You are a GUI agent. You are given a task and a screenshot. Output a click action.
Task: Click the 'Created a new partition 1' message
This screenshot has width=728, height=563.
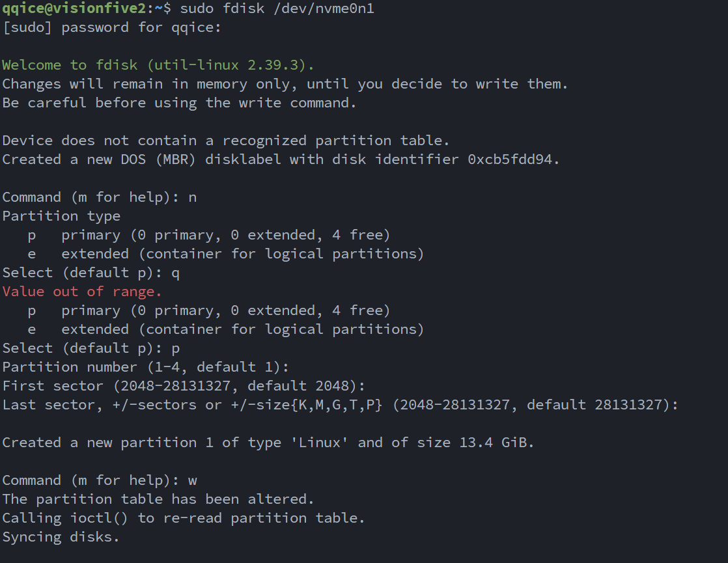tap(268, 443)
